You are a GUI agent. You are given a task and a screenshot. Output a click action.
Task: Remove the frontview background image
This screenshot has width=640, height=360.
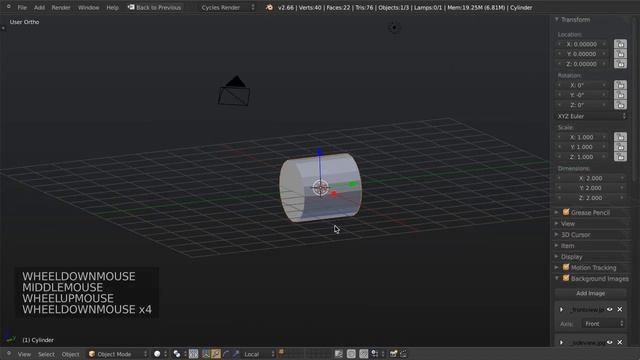620,309
